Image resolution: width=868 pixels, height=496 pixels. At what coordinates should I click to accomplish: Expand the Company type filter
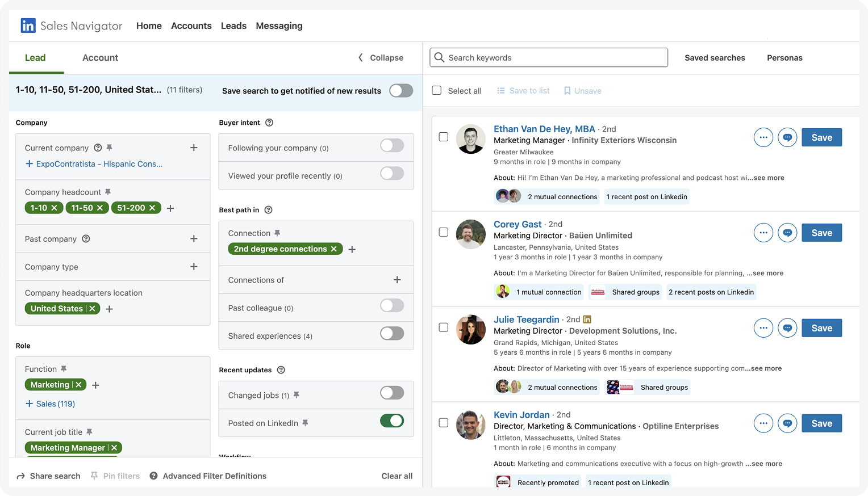coord(194,267)
